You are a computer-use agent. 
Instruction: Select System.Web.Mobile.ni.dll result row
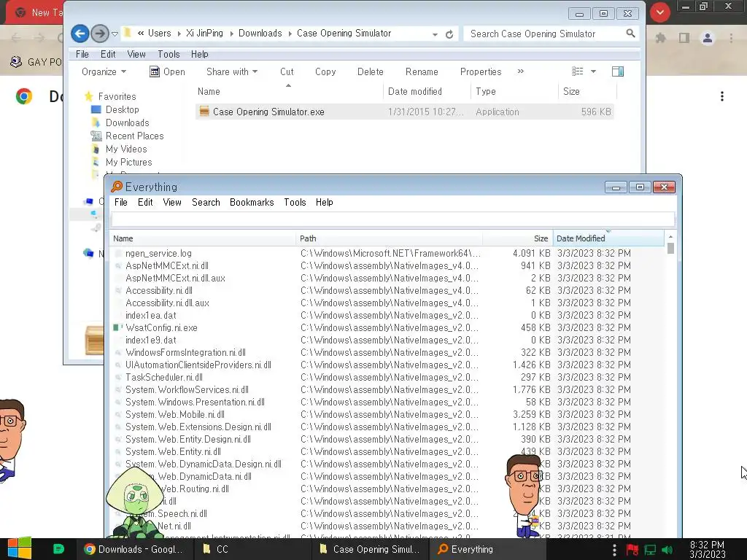387,414
